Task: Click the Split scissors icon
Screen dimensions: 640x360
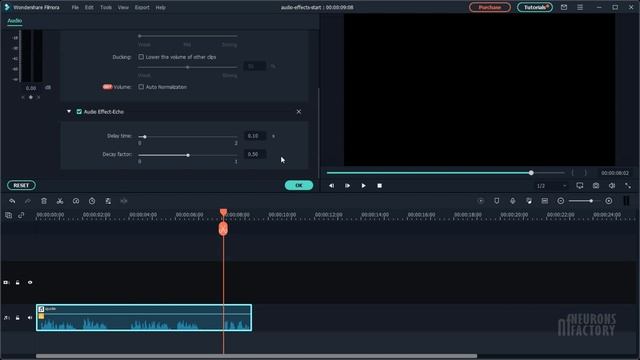Action: coord(60,201)
